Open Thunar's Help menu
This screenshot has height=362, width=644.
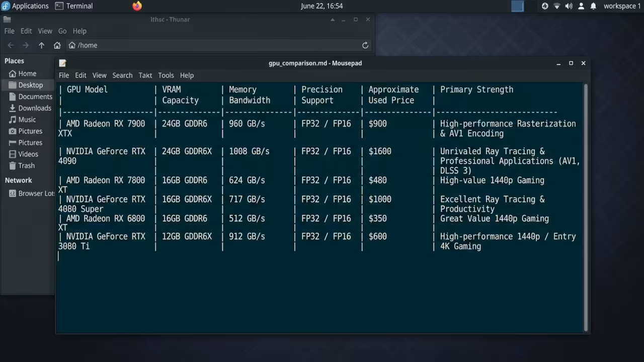coord(79,31)
